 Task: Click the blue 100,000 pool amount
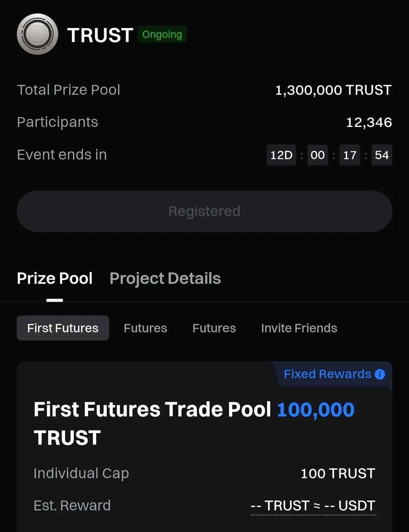click(315, 410)
